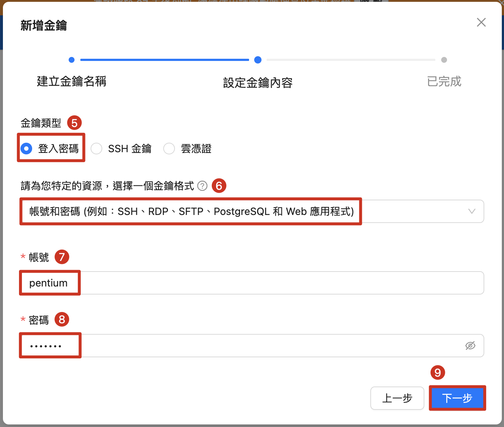The height and width of the screenshot is (427, 504).
Task: Click the grey final step dot
Action: (444, 60)
